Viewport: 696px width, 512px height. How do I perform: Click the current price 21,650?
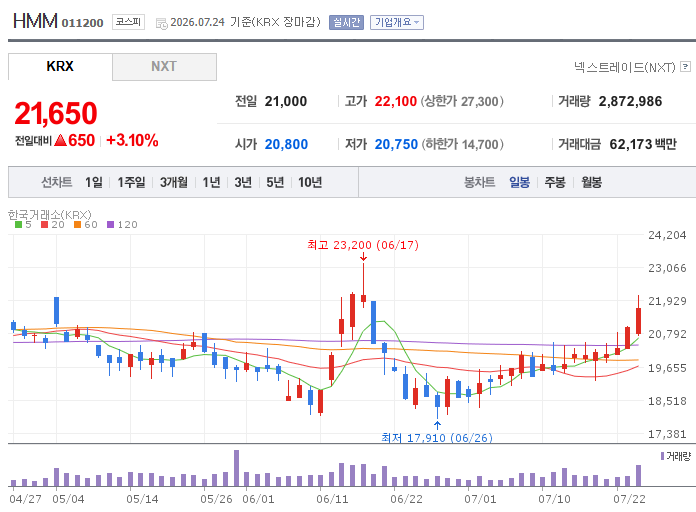coord(56,113)
